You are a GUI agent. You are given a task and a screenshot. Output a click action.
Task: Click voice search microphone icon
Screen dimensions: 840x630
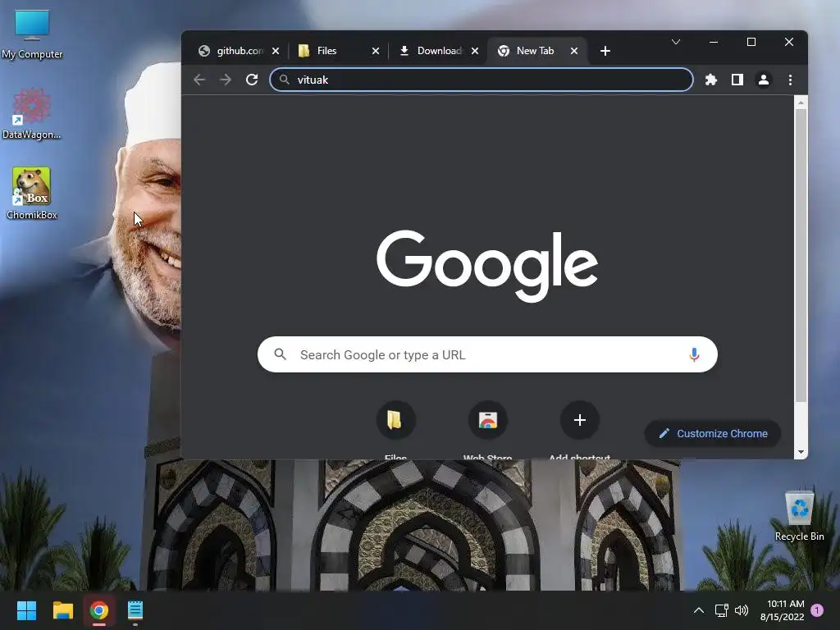pyautogui.click(x=694, y=354)
